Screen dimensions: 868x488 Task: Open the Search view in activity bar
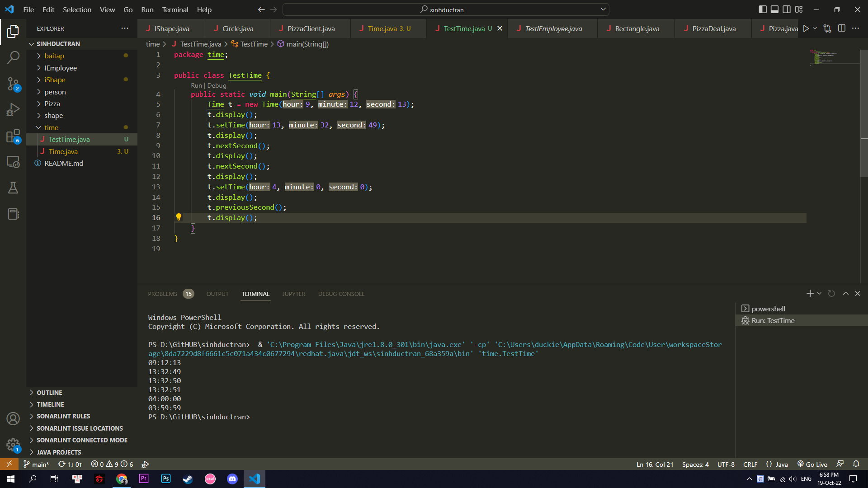13,57
